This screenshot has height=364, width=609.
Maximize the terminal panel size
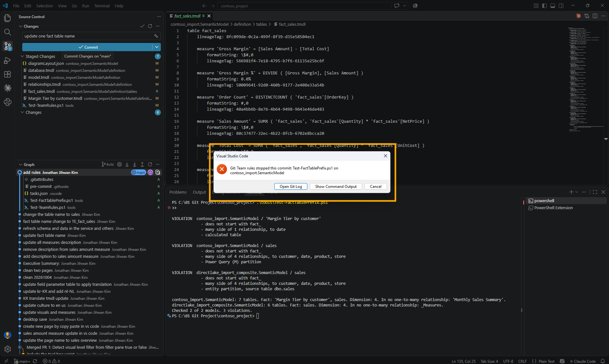pyautogui.click(x=595, y=192)
